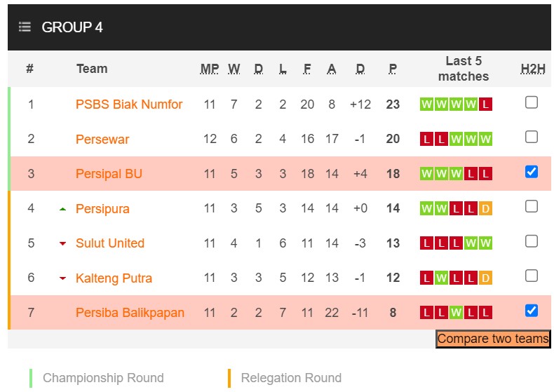Tick the H2H checkbox for Persewar
Viewport: 554px width, 392px height.
[532, 137]
